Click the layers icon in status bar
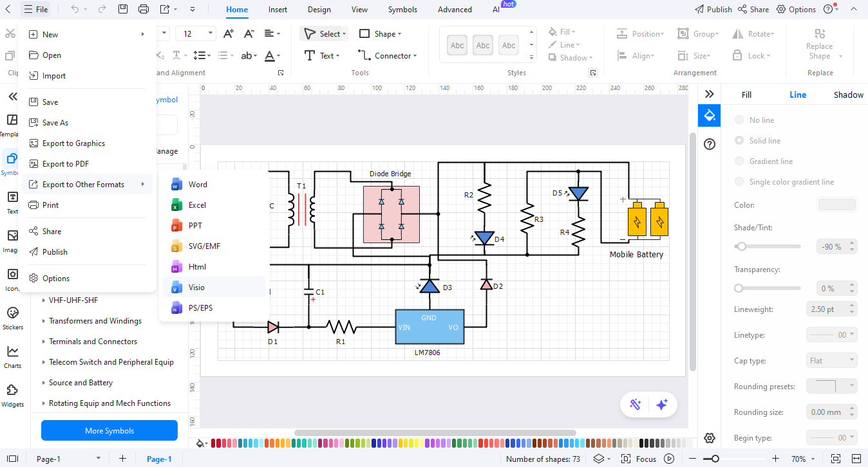Image resolution: width=868 pixels, height=467 pixels. (x=598, y=459)
